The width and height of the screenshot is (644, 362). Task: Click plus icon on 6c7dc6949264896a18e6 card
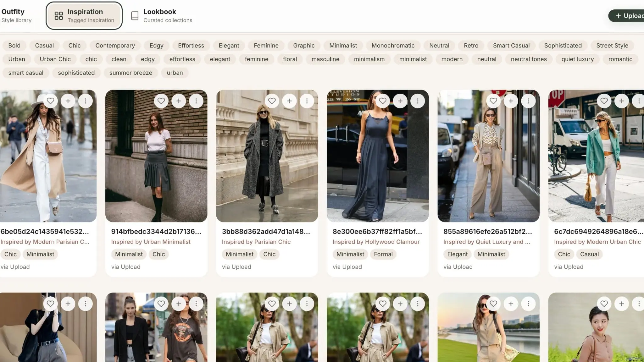point(621,101)
